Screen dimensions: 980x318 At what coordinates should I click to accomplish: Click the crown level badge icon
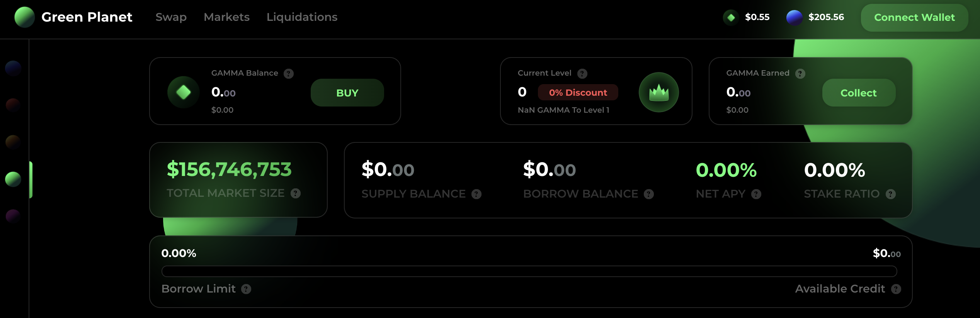pos(659,92)
